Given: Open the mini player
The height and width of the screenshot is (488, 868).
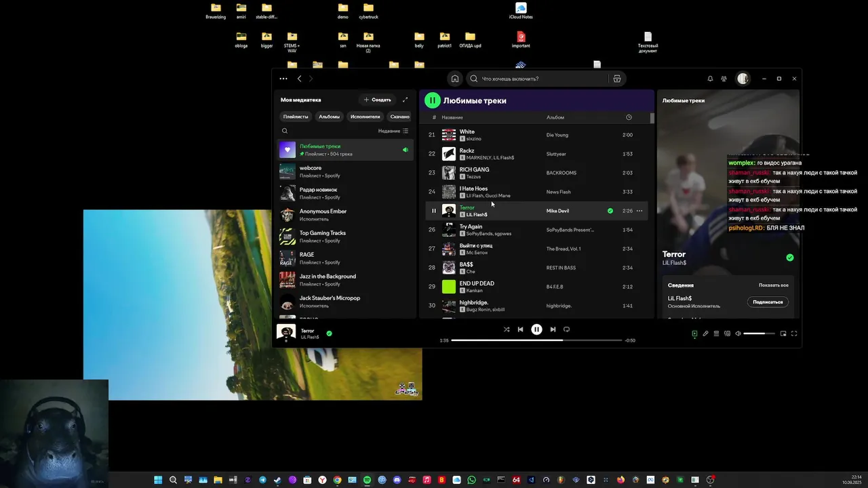Looking at the screenshot, I should coord(783,333).
